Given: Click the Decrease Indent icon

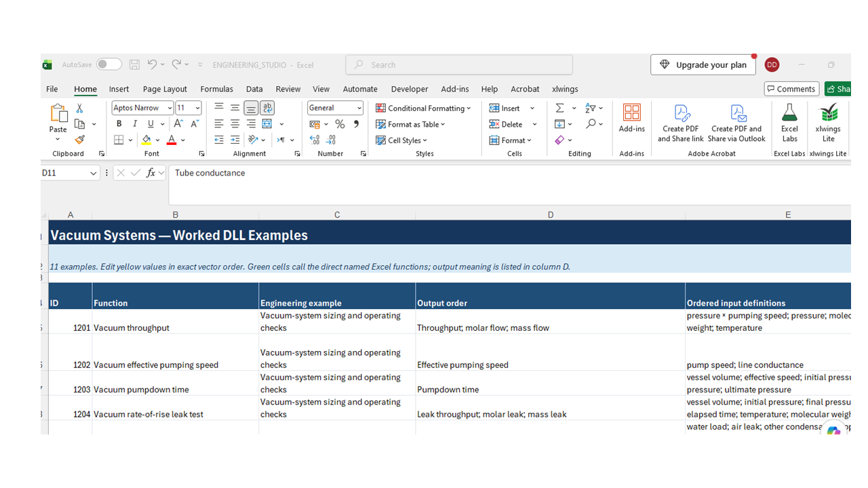Looking at the screenshot, I should (219, 140).
